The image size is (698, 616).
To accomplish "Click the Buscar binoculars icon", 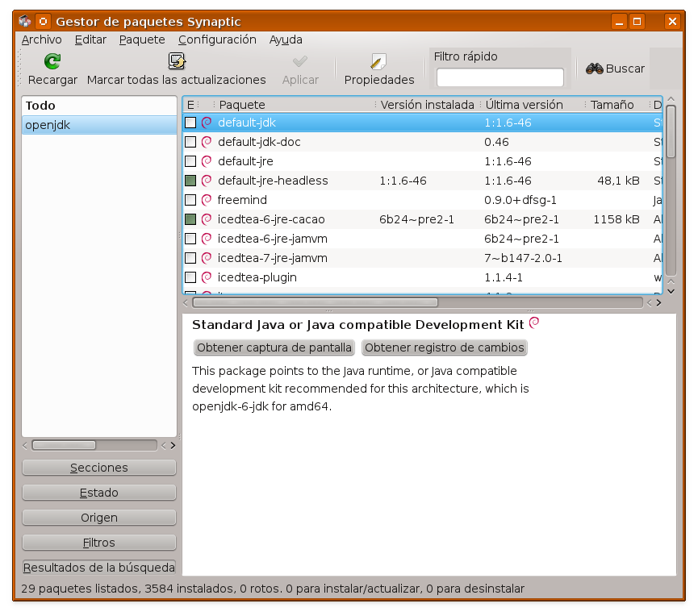I will click(x=594, y=69).
